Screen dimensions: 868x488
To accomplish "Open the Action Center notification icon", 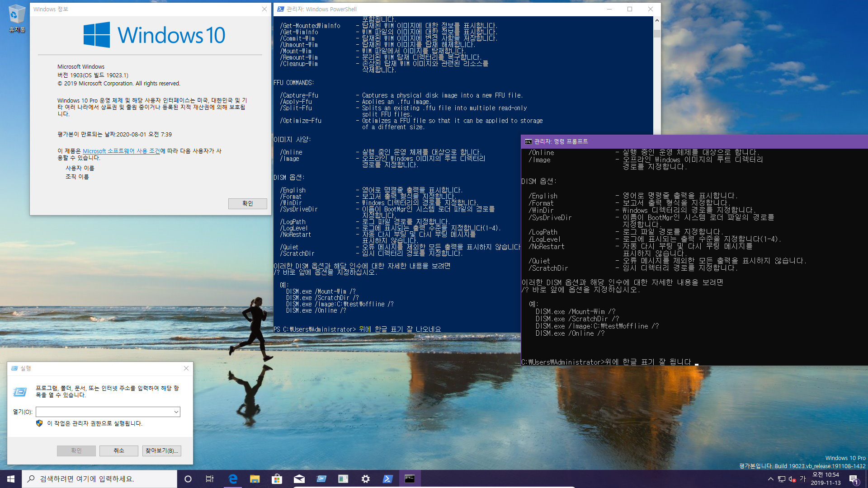I will coord(854,479).
